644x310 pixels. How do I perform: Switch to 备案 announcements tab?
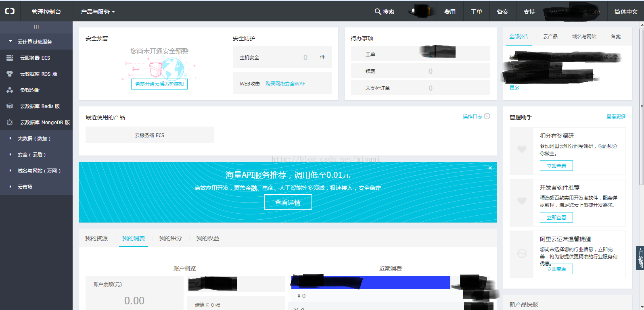pos(616,36)
